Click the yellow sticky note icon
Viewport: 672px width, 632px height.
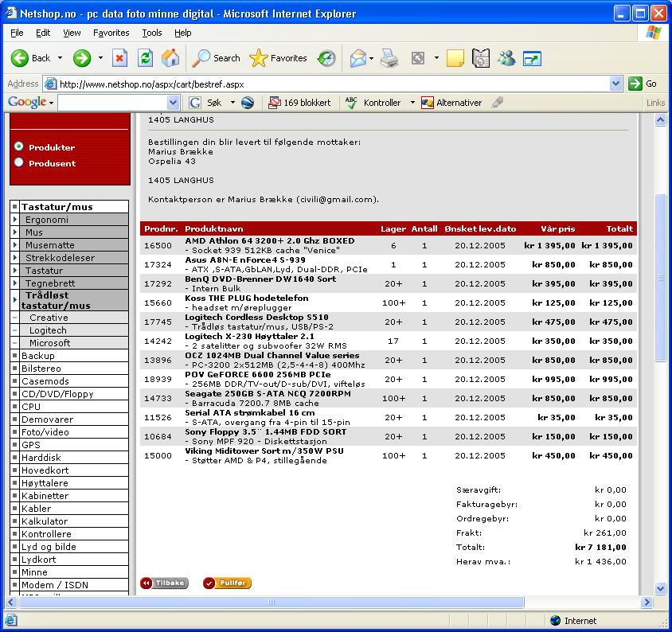click(x=455, y=58)
